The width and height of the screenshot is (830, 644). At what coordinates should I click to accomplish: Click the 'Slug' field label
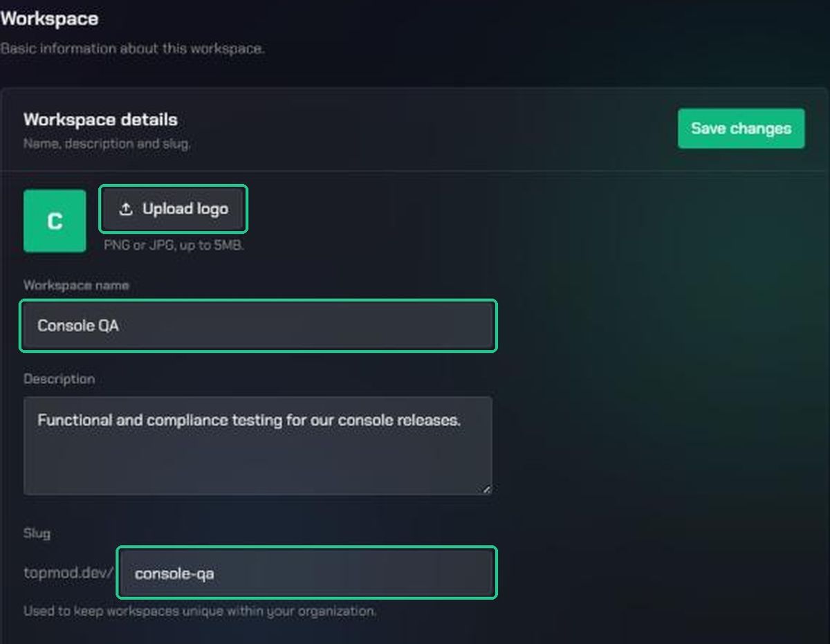pos(37,533)
